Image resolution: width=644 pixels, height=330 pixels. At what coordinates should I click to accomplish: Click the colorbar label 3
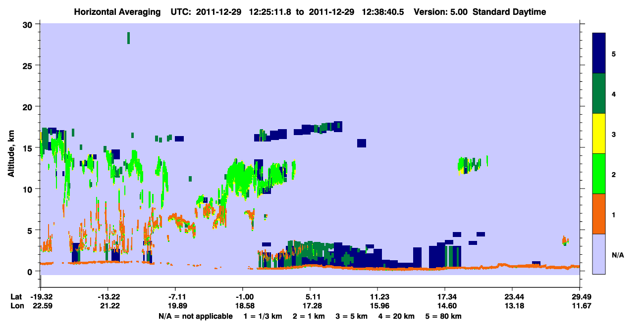(x=614, y=134)
